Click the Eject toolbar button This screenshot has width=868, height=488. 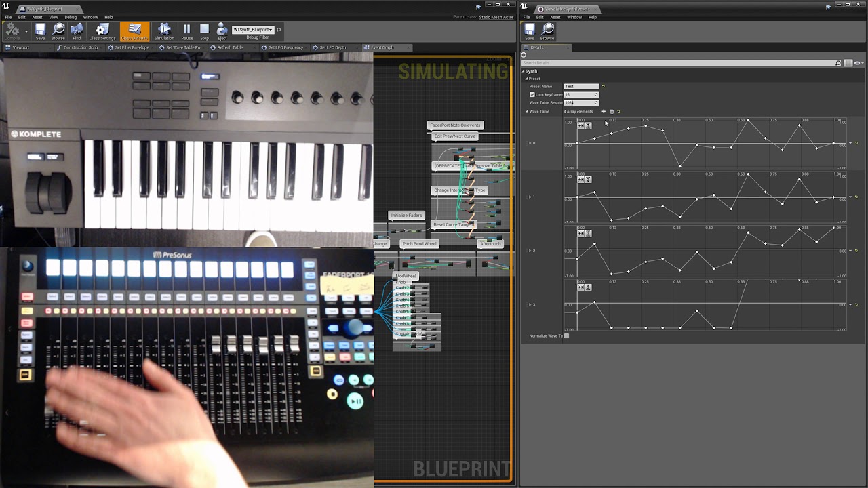tap(222, 32)
